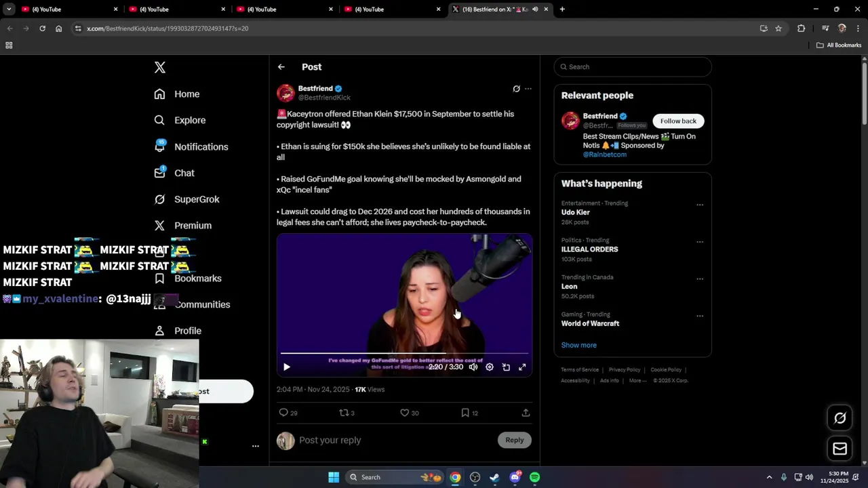Reload the page
Viewport: 868px width, 488px height.
coord(42,28)
